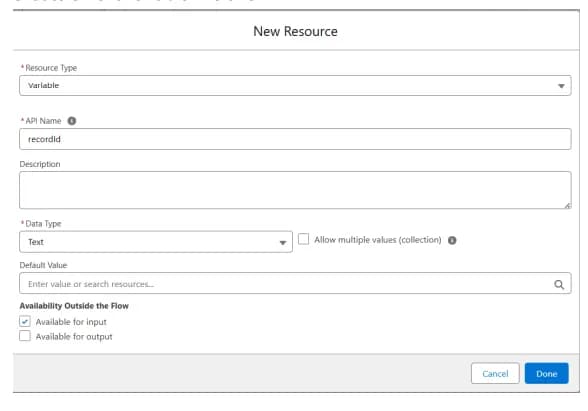This screenshot has width=588, height=411.
Task: Click the API Name info icon
Action: (72, 121)
